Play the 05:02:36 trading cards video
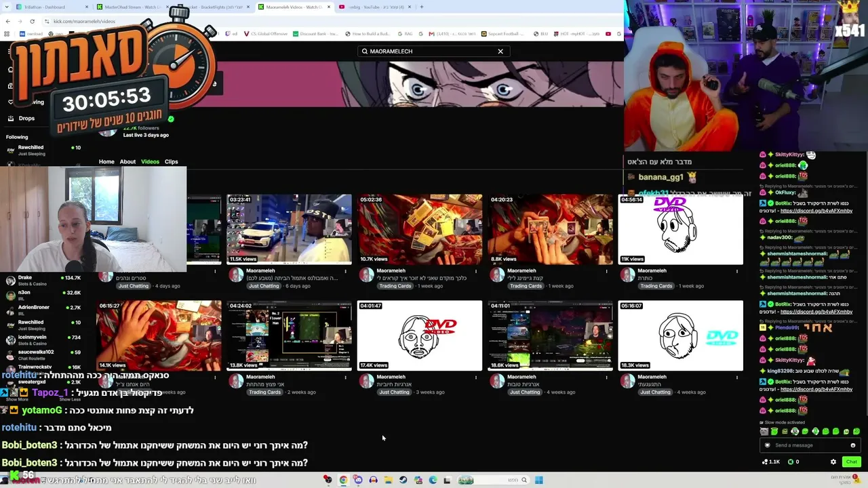The height and width of the screenshot is (488, 868). 420,229
